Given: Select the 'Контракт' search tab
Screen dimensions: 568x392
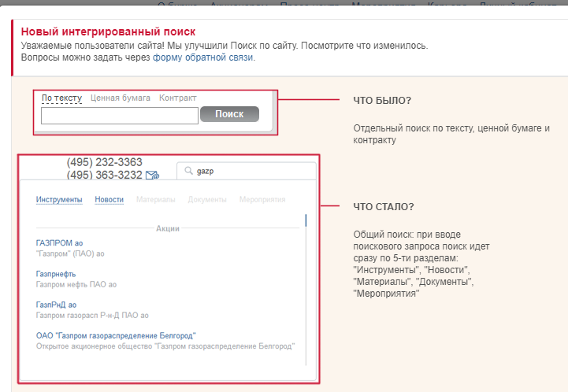Looking at the screenshot, I should click(177, 98).
